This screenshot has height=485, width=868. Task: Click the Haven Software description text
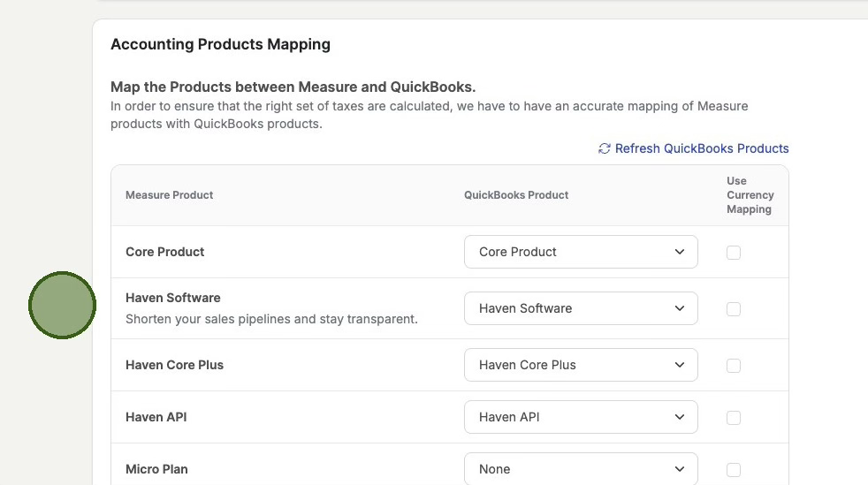pos(271,319)
